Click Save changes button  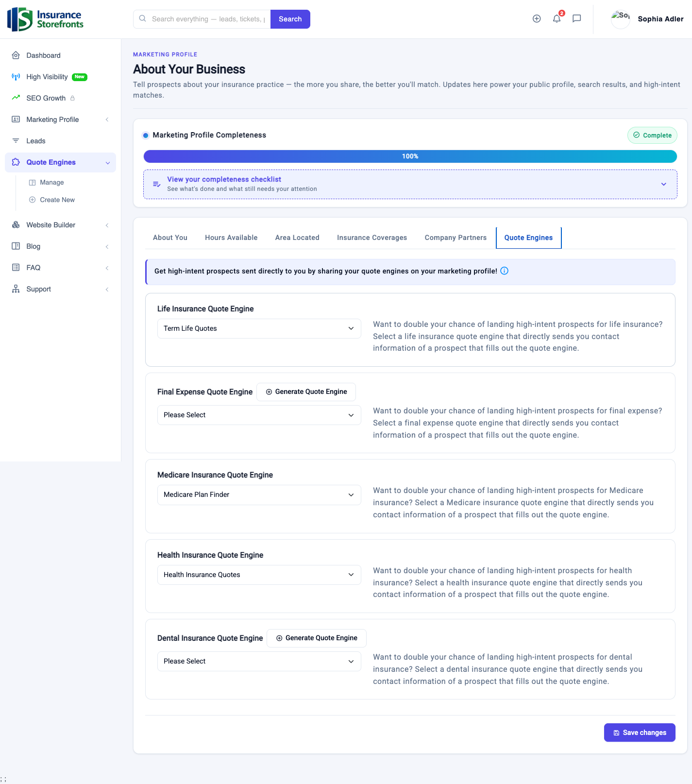(640, 733)
